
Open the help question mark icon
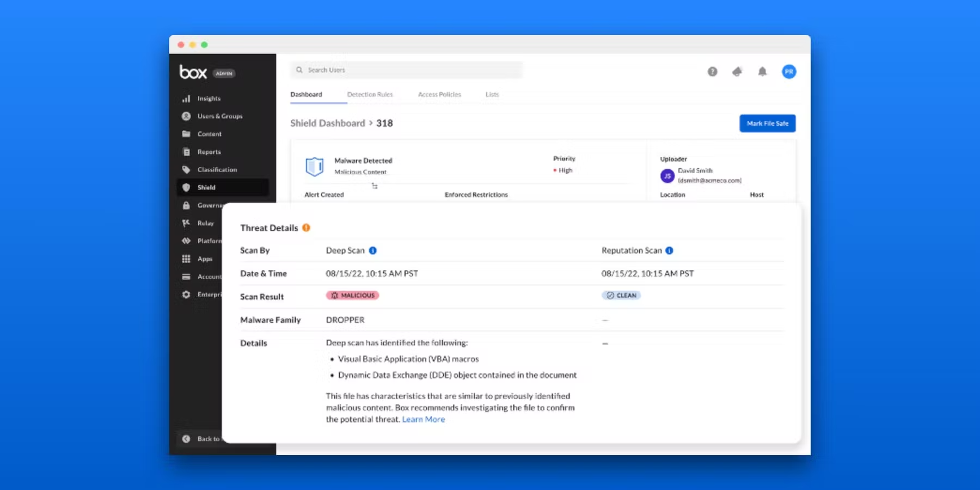pos(712,71)
